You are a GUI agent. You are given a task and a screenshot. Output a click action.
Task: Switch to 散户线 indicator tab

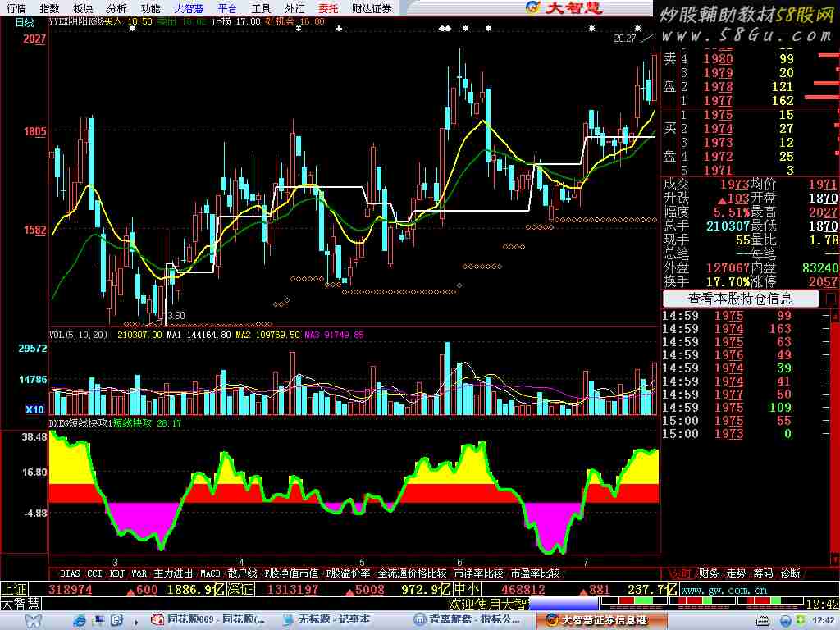pos(242,573)
